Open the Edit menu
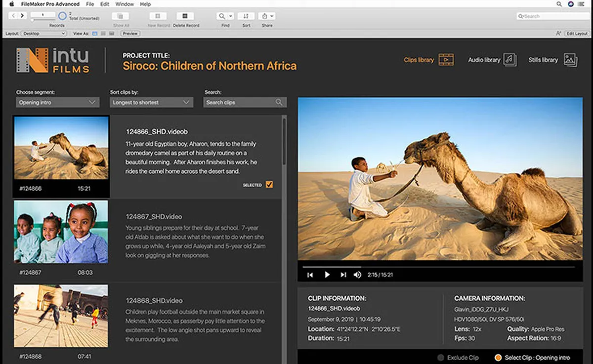The image size is (593, 364). (105, 4)
